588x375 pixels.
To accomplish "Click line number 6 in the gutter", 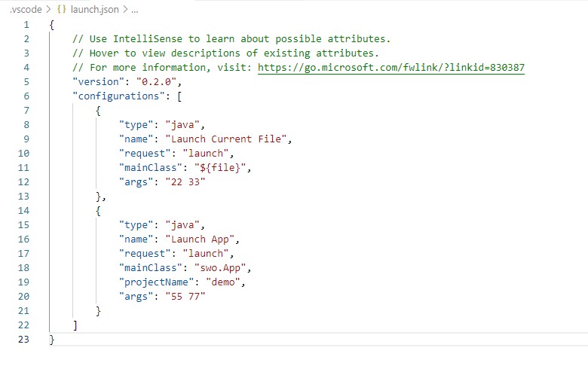I will click(x=26, y=96).
